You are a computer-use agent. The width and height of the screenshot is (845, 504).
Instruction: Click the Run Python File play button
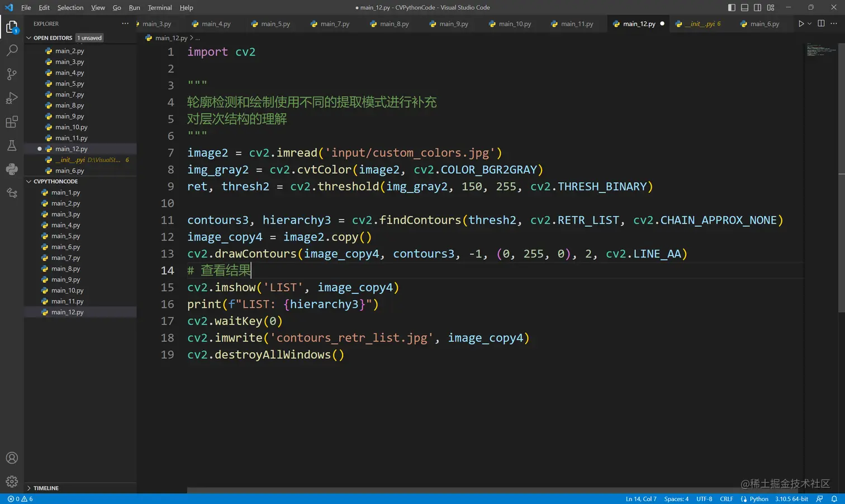click(x=801, y=23)
